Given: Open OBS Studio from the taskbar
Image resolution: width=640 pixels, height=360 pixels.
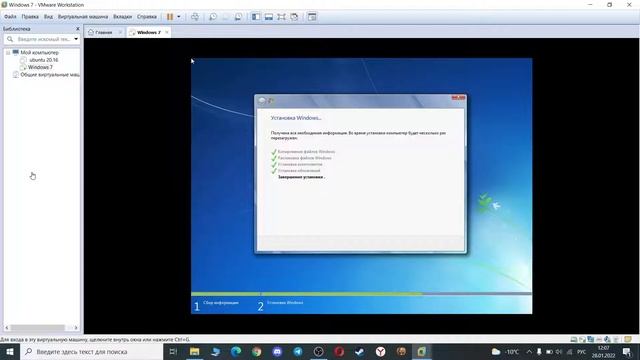Looking at the screenshot, I should [x=319, y=351].
